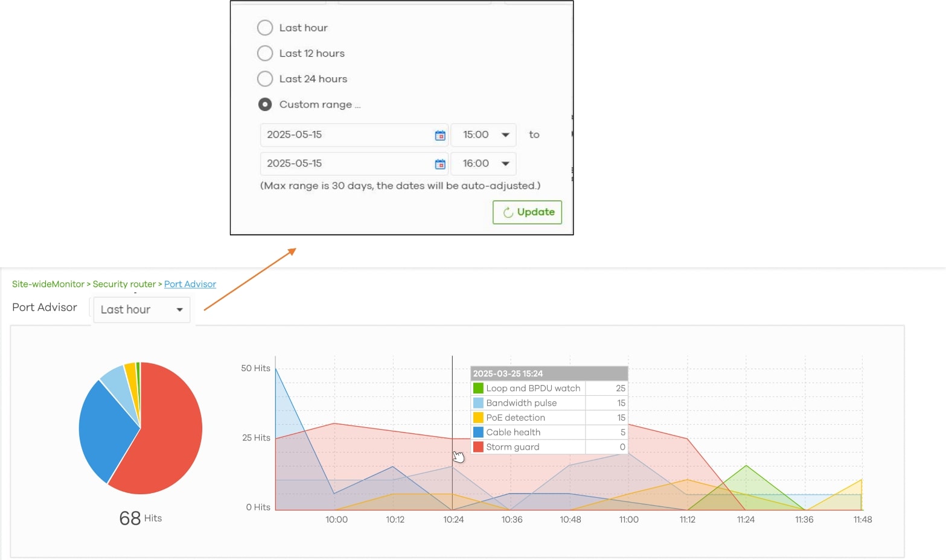The image size is (946, 560).
Task: Click the Loop and BPDU watch tooltip row
Action: (549, 388)
